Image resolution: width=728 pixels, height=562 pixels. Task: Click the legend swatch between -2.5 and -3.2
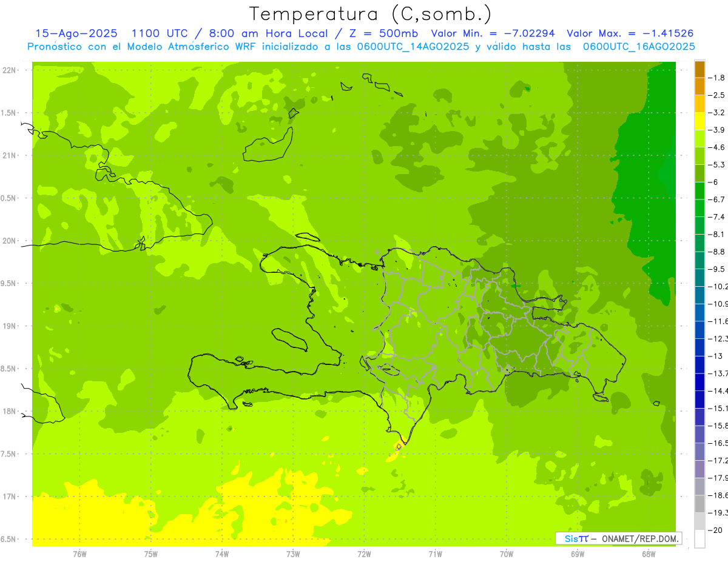point(699,104)
